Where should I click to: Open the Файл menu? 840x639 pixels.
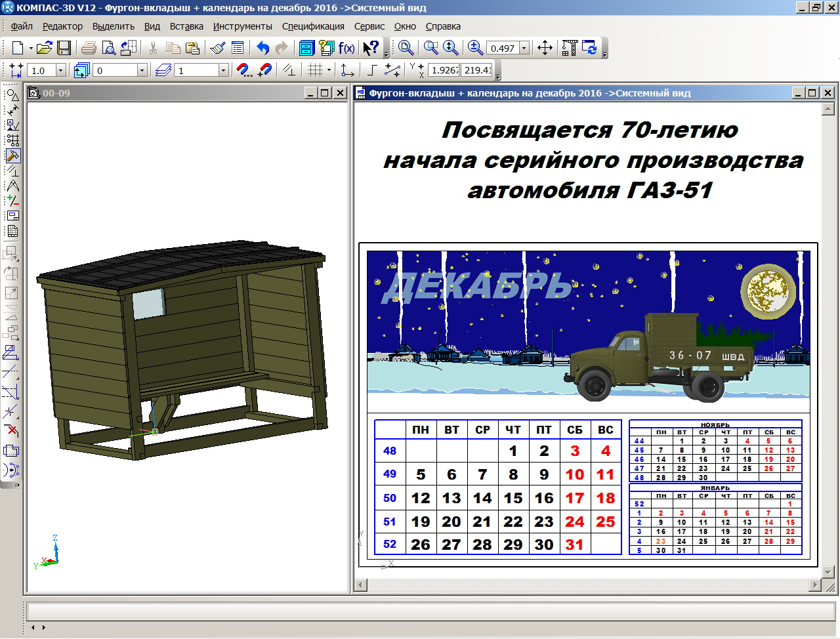coord(22,26)
